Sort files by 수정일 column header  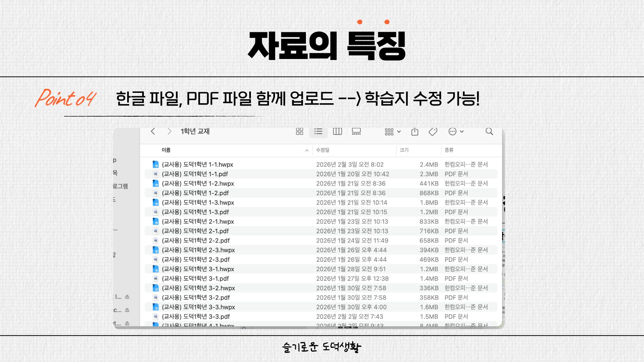coord(323,150)
